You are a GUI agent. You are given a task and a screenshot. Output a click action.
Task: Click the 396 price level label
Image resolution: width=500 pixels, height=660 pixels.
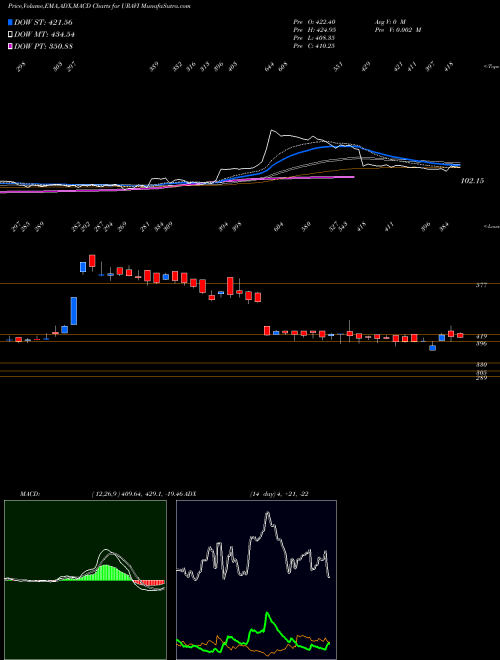481,343
